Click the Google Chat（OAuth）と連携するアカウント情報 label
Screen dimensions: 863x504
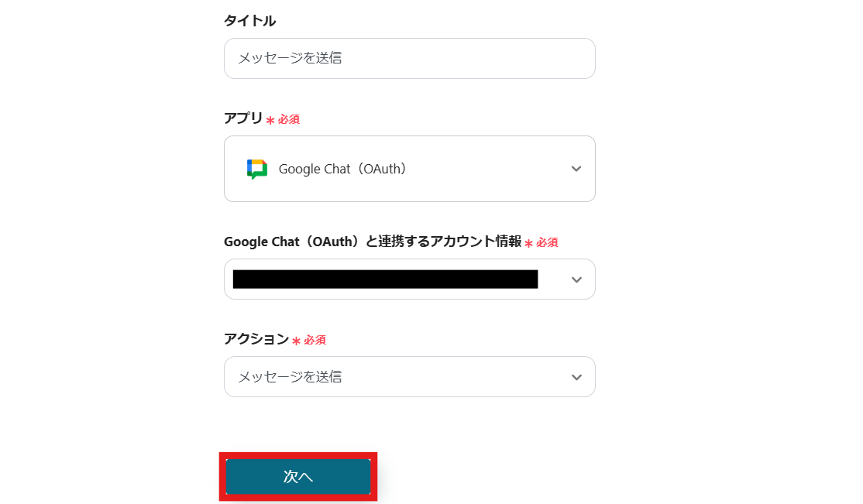click(373, 242)
